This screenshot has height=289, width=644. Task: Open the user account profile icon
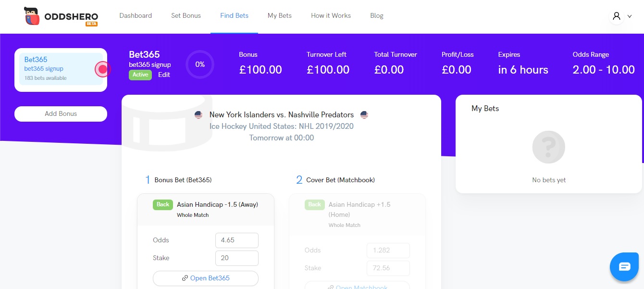[617, 16]
